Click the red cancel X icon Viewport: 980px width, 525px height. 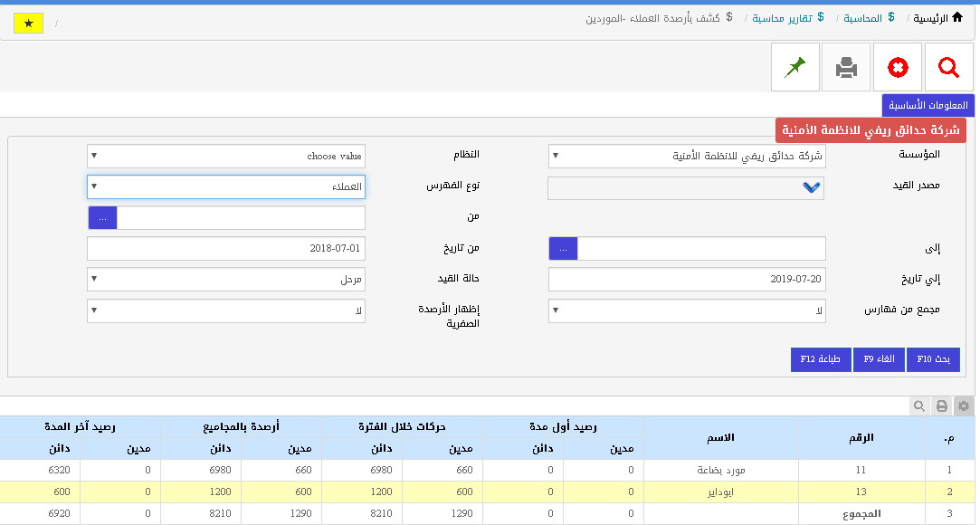tap(898, 67)
